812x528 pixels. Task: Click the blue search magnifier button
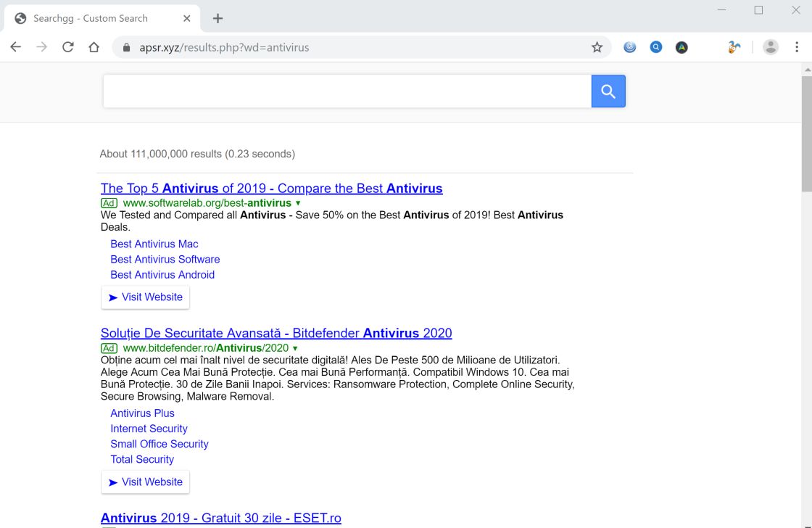point(608,91)
